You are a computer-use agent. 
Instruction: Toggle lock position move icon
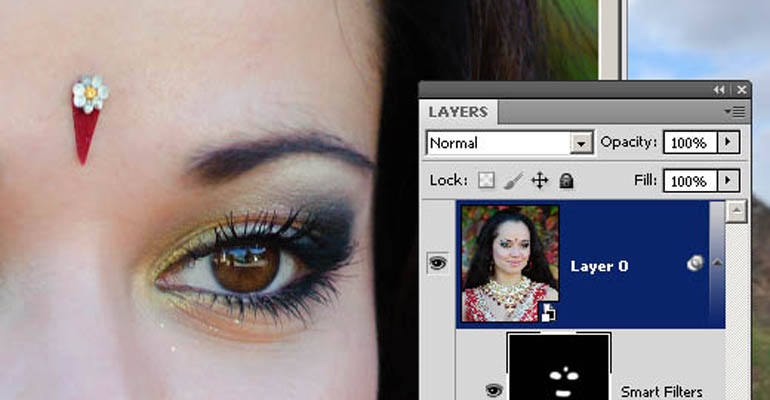click(540, 181)
